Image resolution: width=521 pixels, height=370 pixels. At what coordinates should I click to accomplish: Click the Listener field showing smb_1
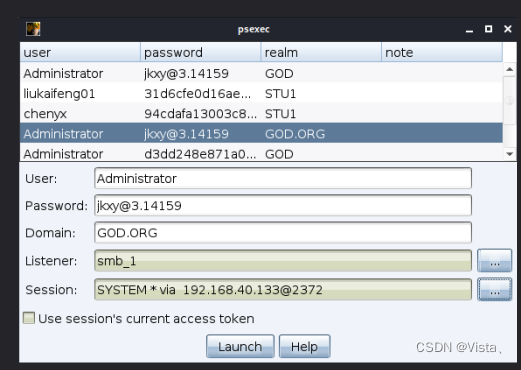click(283, 261)
